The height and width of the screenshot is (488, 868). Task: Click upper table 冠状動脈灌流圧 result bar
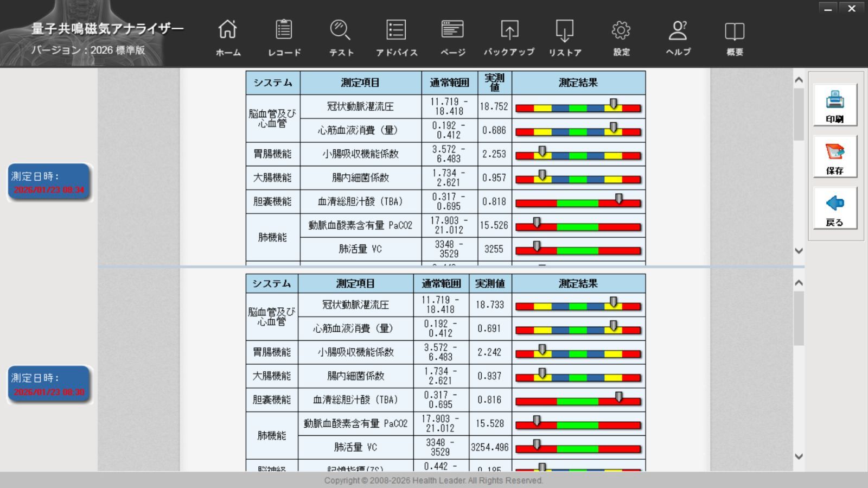(578, 107)
